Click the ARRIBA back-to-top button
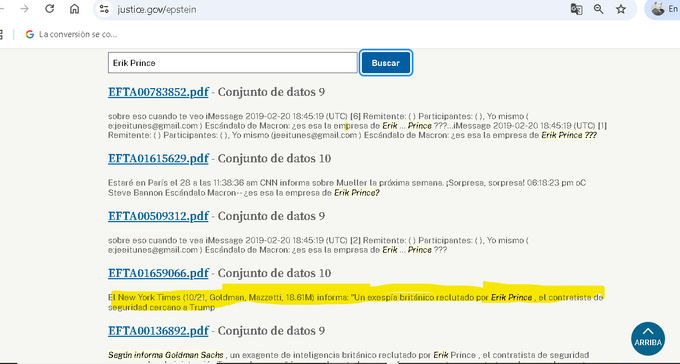The image size is (680, 364). click(648, 338)
